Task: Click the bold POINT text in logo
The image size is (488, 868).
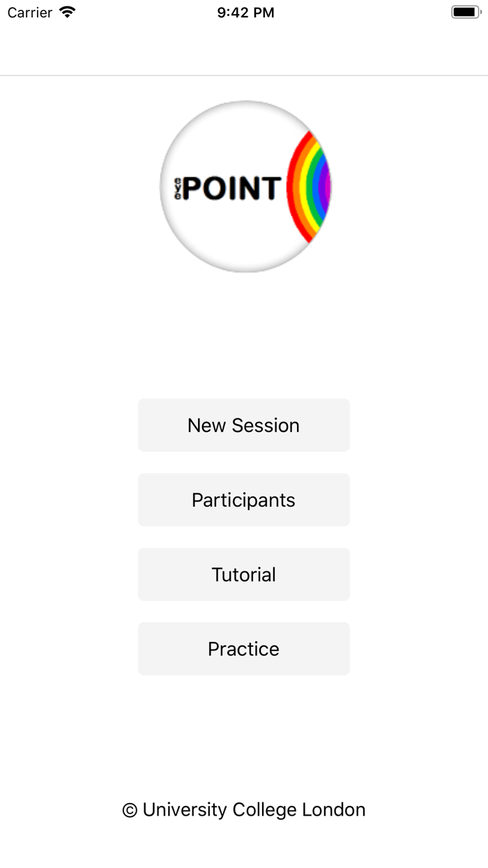Action: (232, 188)
